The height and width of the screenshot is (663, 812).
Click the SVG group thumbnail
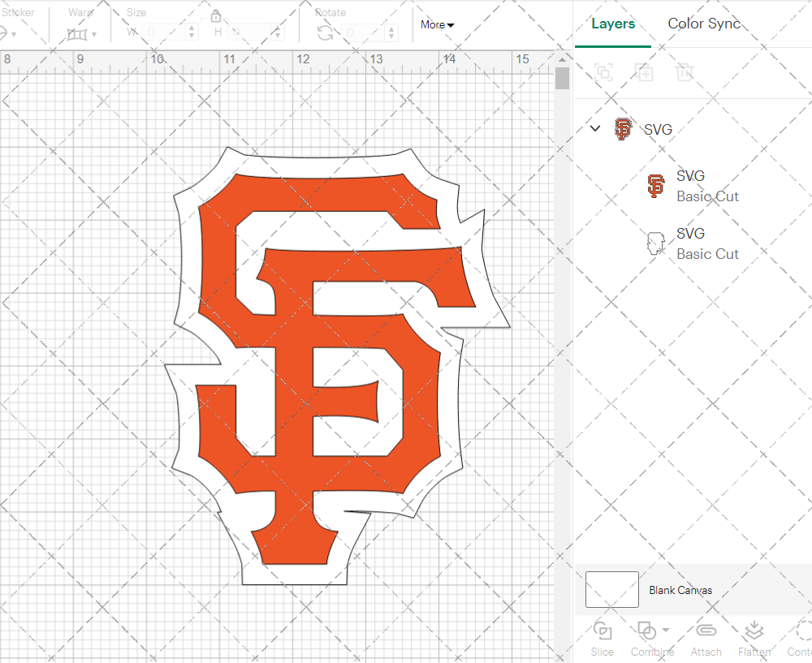click(x=623, y=129)
